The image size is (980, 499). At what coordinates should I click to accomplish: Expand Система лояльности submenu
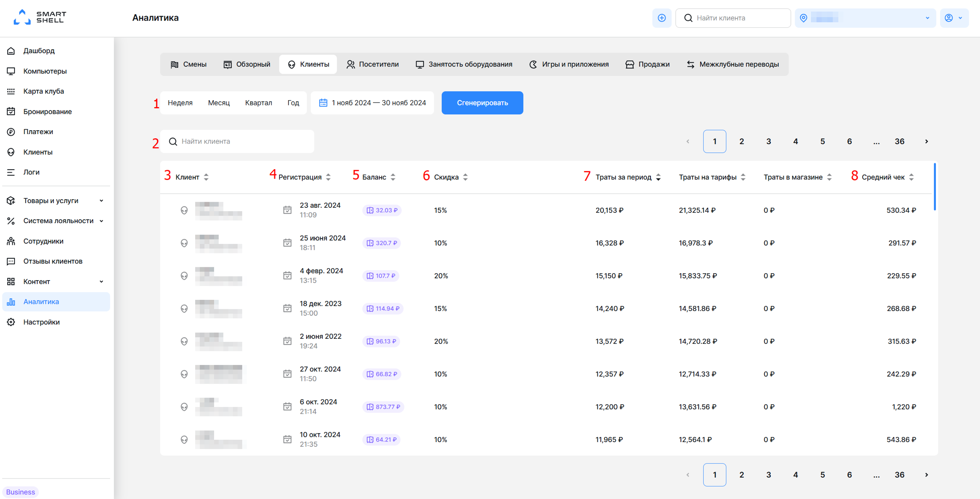(x=56, y=221)
